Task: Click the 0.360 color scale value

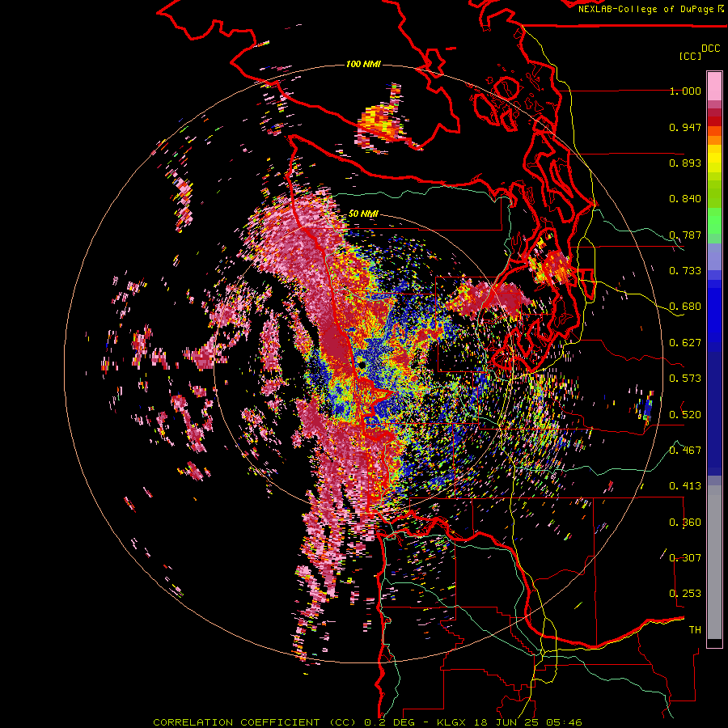Action: 685,523
